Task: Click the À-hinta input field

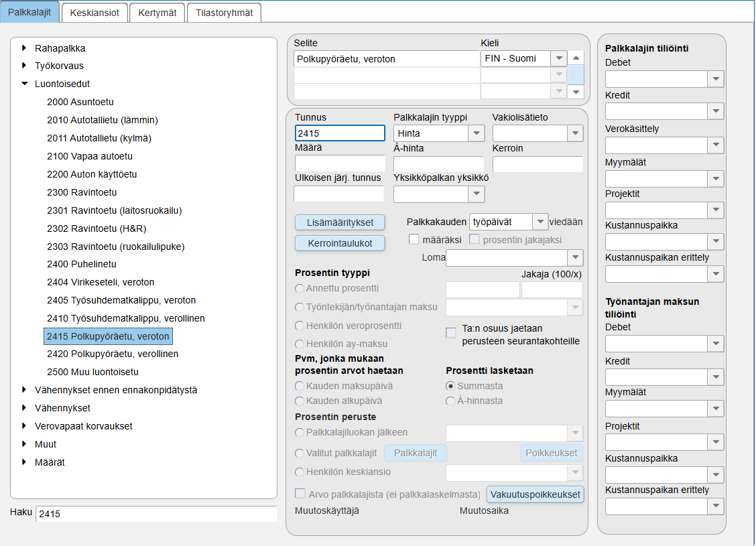Action: click(438, 164)
